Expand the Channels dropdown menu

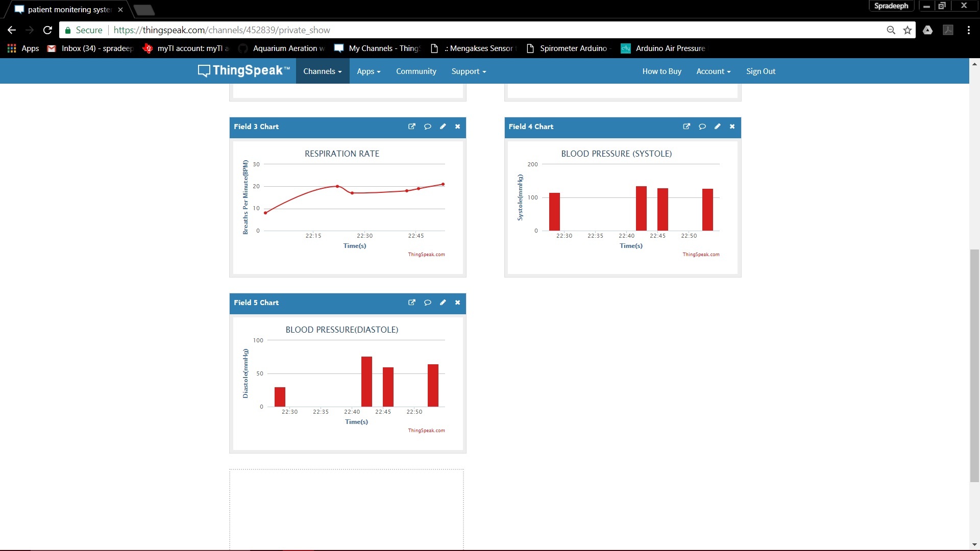pyautogui.click(x=323, y=71)
